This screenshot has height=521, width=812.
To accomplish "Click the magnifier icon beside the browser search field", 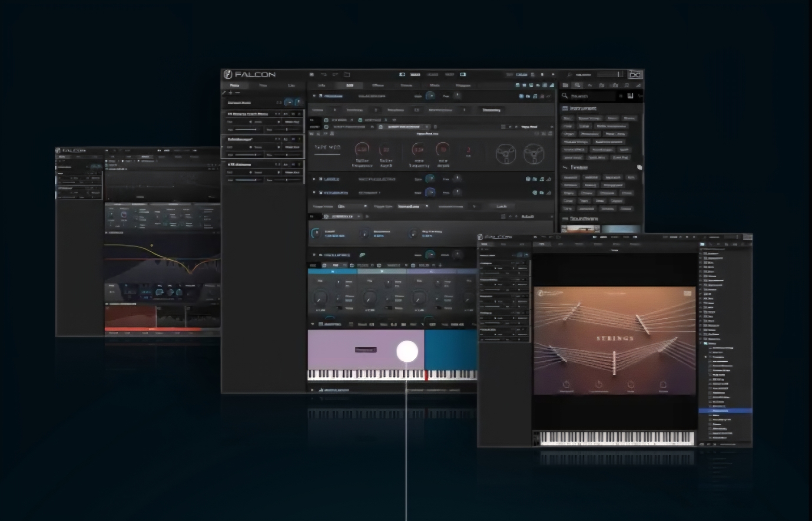I will coord(564,96).
